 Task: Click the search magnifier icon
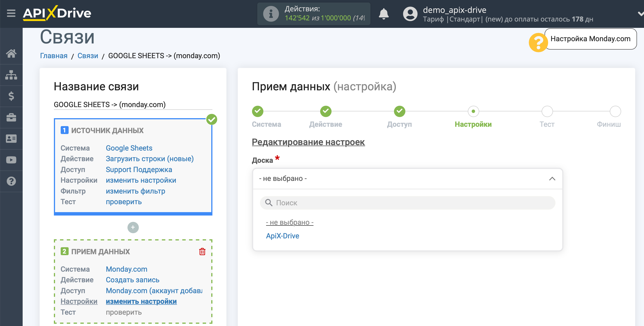(269, 203)
